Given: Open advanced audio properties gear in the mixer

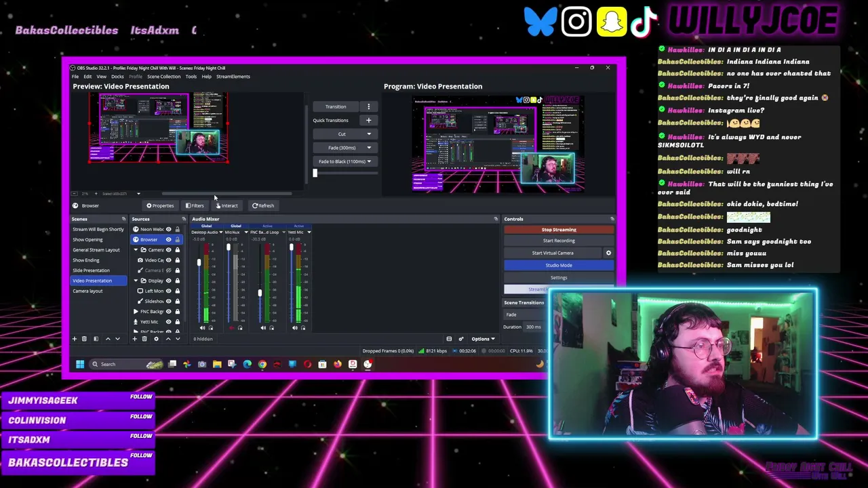Looking at the screenshot, I should 461,339.
